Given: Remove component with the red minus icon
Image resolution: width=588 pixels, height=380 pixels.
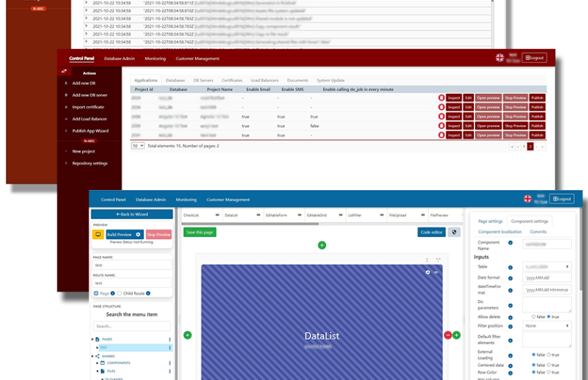Looking at the screenshot, I should (448, 335).
